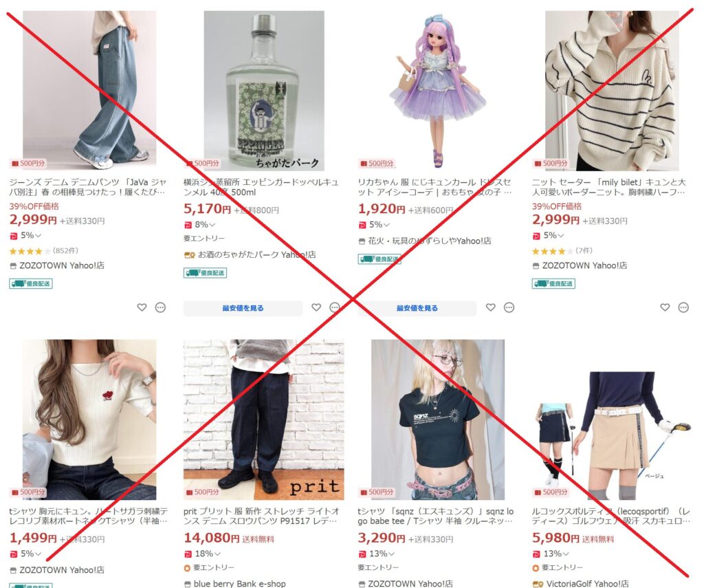Expand 18% points breakdown on prit pants
This screenshot has width=704, height=588.
(x=202, y=554)
